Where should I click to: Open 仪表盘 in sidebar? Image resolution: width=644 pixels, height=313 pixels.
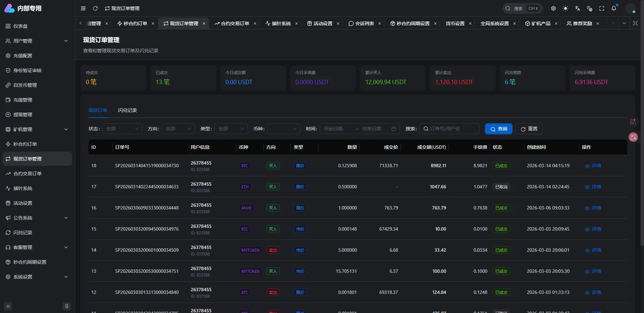pos(37,26)
